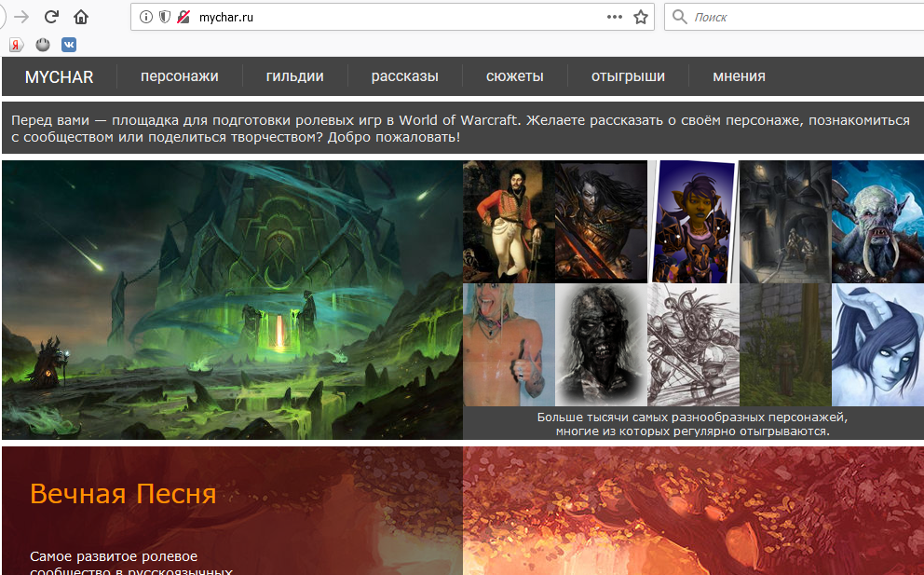Open the Вечная Песня heading link
Screen dimensions: 924x575
123,494
